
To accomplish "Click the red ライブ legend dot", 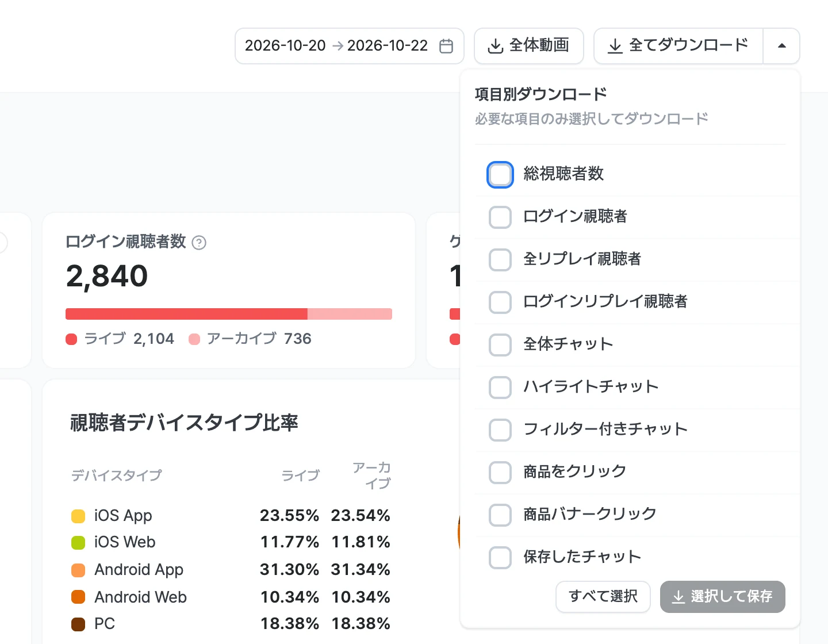I will tap(71, 339).
